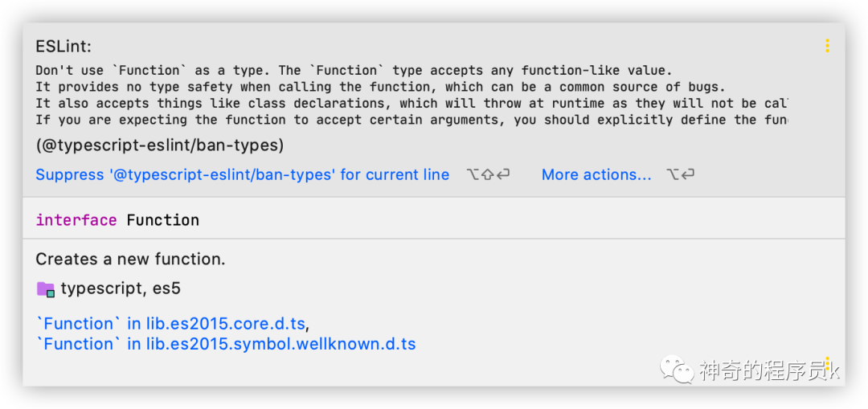Click the magenta interface keyword
868x409 pixels.
76,220
